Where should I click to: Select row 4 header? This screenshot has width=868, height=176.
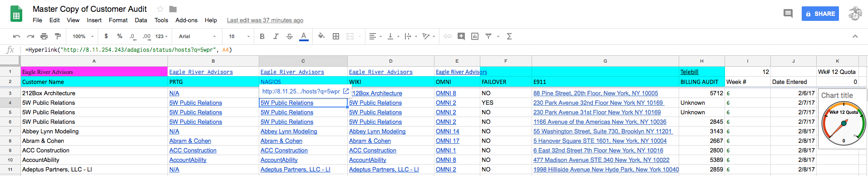pyautogui.click(x=10, y=103)
